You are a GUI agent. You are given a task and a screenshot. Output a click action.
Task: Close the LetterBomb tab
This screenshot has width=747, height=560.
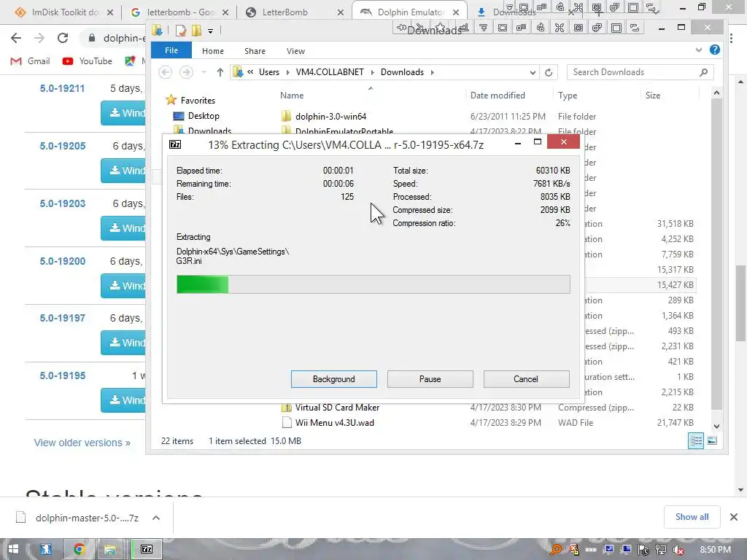click(x=340, y=12)
